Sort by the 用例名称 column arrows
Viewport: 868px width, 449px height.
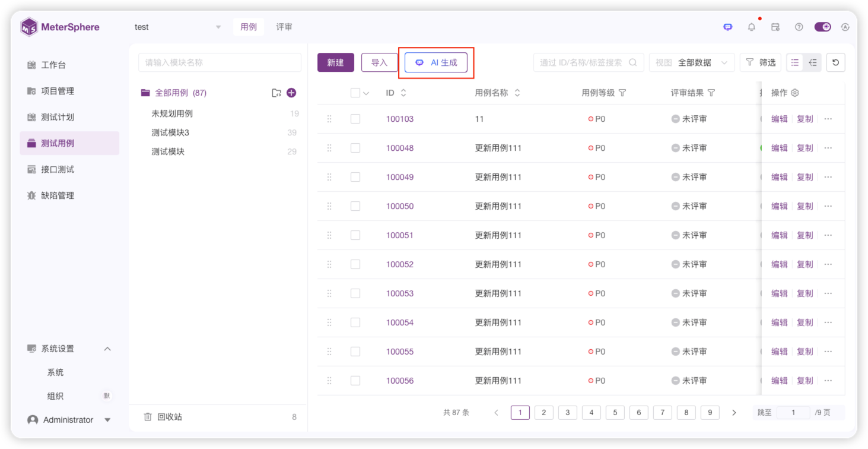(x=517, y=93)
